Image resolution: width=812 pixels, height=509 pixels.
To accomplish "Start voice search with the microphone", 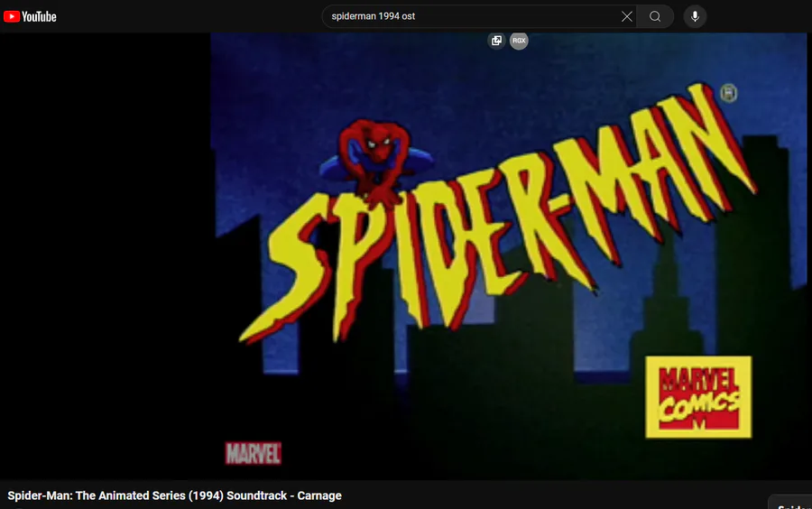I will [x=695, y=16].
